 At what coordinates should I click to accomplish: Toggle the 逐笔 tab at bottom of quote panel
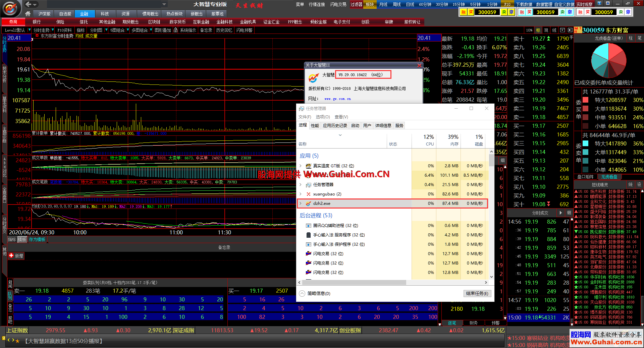(452, 323)
